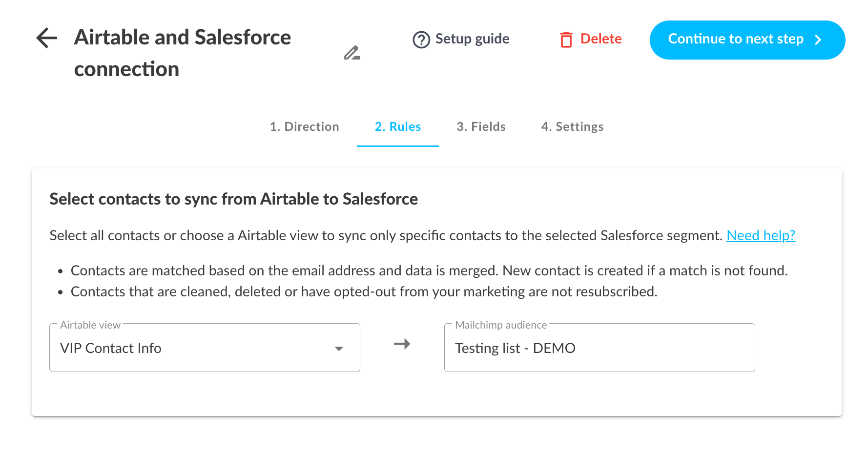Select the 2. Rules tab

(x=397, y=127)
